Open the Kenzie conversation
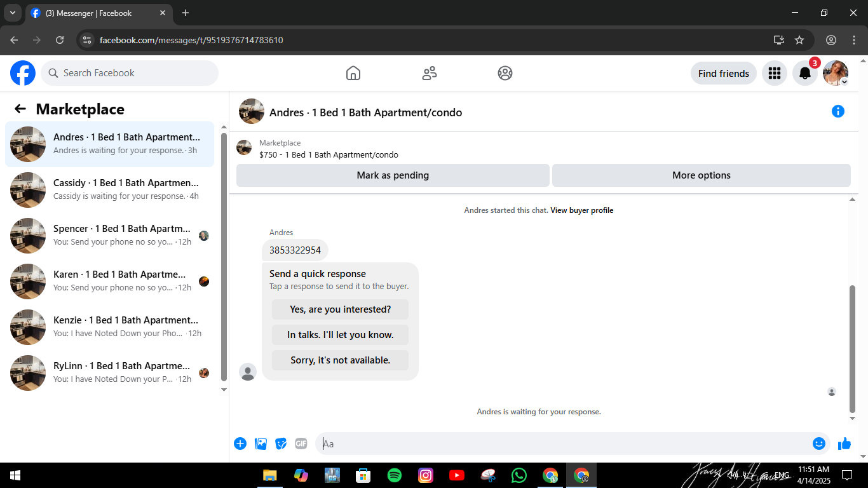The image size is (868, 488). [x=110, y=327]
